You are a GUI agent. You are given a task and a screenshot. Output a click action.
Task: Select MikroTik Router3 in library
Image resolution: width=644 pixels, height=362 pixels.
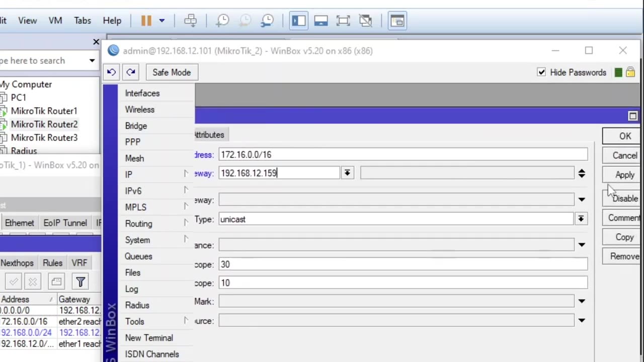point(44,138)
